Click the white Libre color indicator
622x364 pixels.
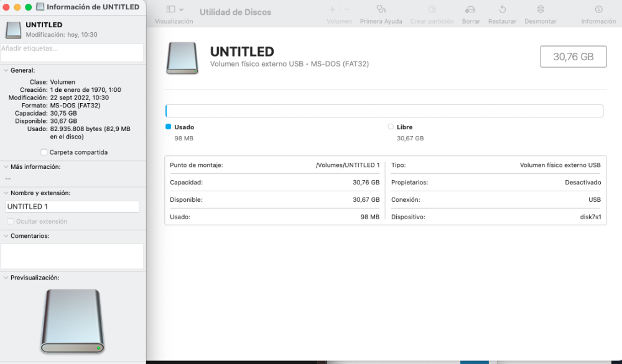391,127
